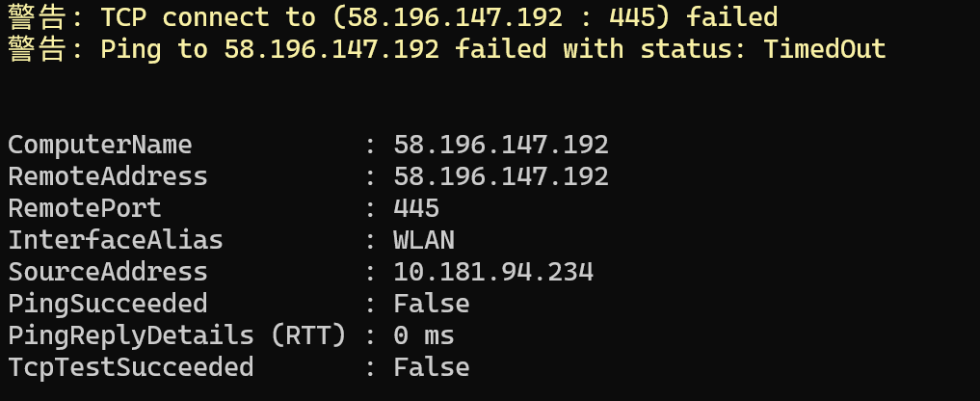This screenshot has width=980, height=401.
Task: Click the PingReplyDetails (RTT) label
Action: (x=177, y=335)
